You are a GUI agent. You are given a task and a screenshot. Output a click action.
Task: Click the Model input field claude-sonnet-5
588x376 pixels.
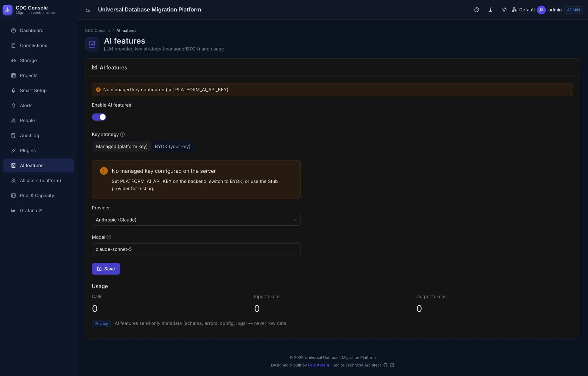196,249
